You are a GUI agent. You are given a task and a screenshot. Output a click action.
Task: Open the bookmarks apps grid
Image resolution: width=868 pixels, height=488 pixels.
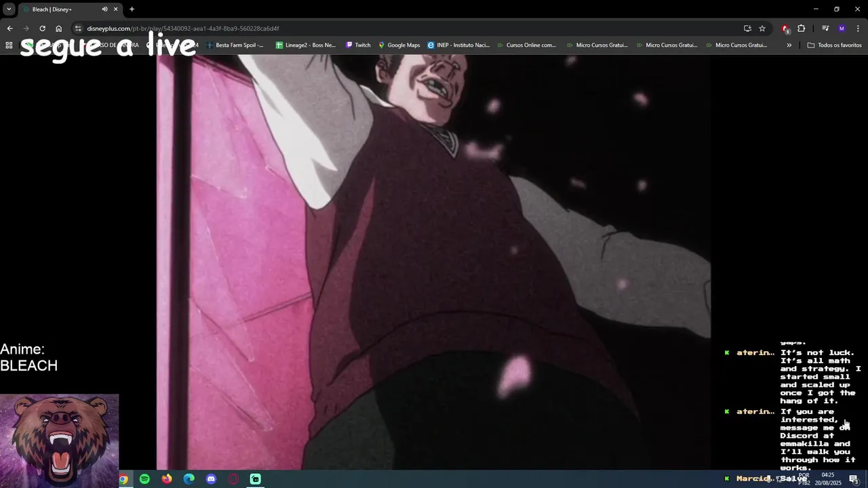(x=9, y=45)
